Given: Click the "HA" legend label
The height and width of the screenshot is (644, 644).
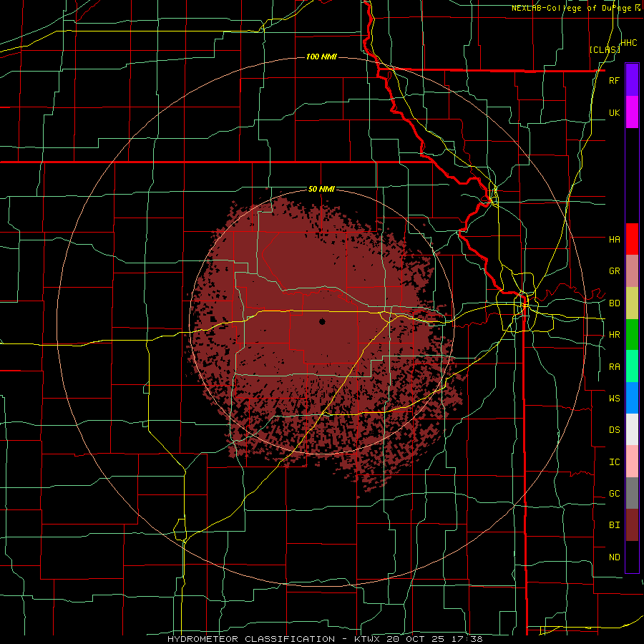Looking at the screenshot, I should (614, 239).
